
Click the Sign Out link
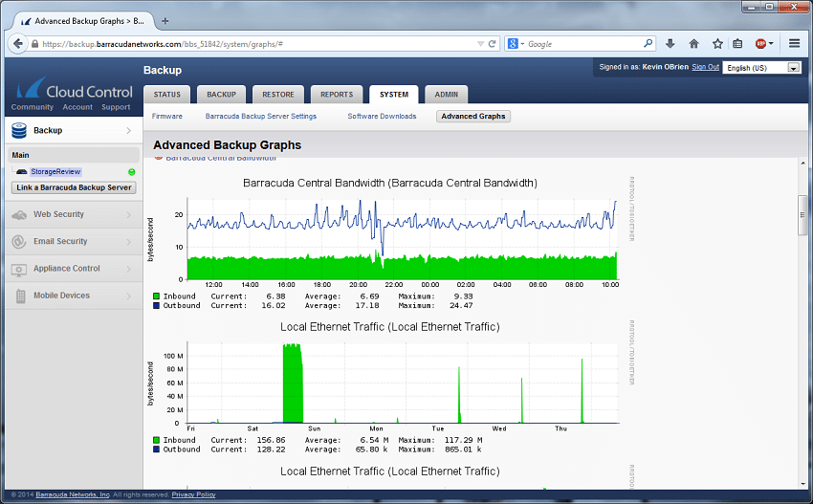(x=705, y=67)
